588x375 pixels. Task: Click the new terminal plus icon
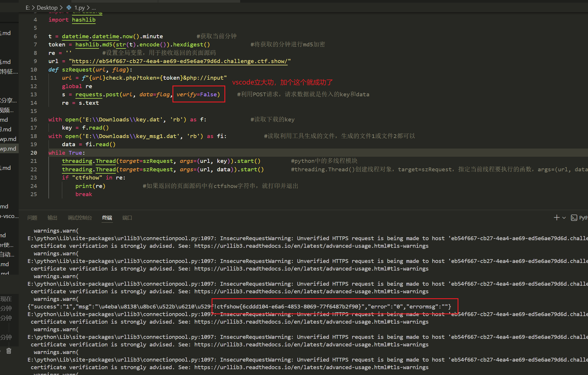point(556,218)
